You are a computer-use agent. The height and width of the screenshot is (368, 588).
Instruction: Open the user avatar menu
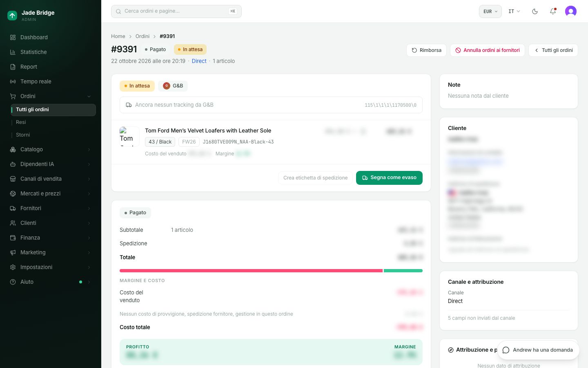[x=571, y=11]
